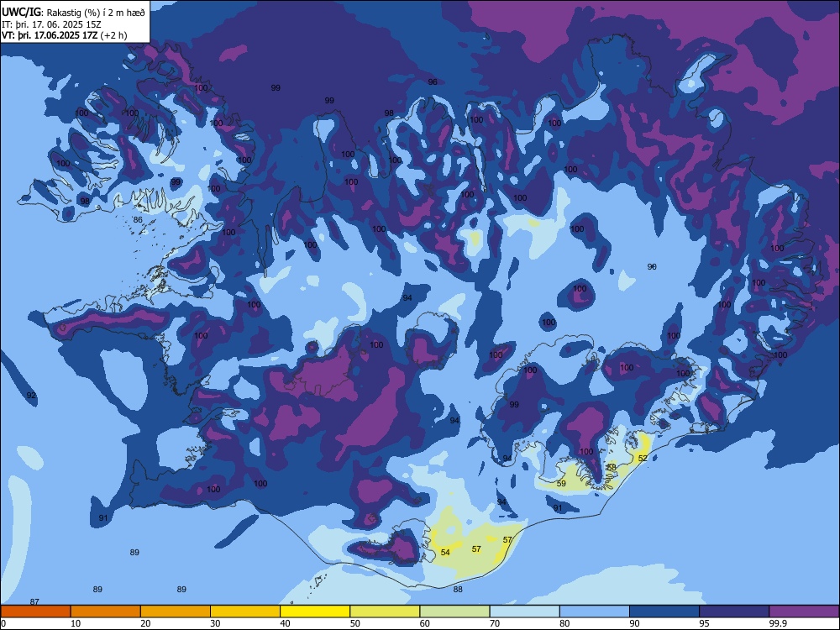Click the map value '59' in the yellow-green patch

(561, 483)
